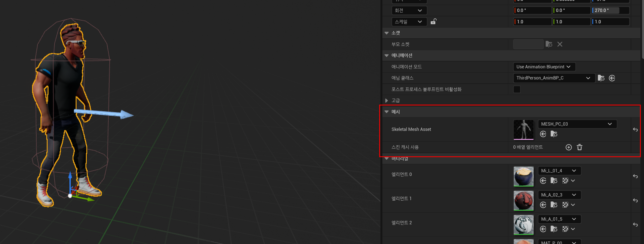Image resolution: width=644 pixels, height=244 pixels.
Task: Toggle 포스트 프로세스 블루프린트 비활성화 checkbox
Action: pos(517,89)
